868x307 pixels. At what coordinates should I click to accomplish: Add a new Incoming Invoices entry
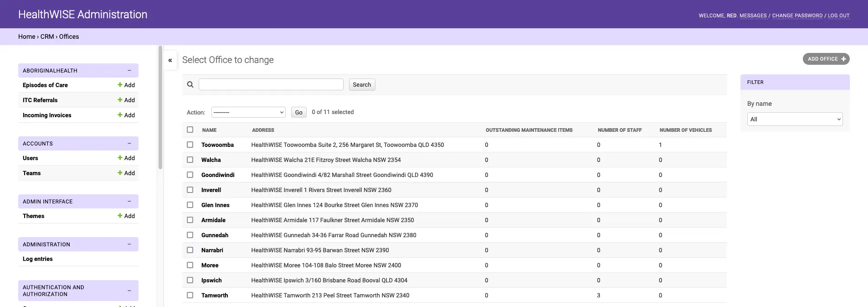(126, 115)
